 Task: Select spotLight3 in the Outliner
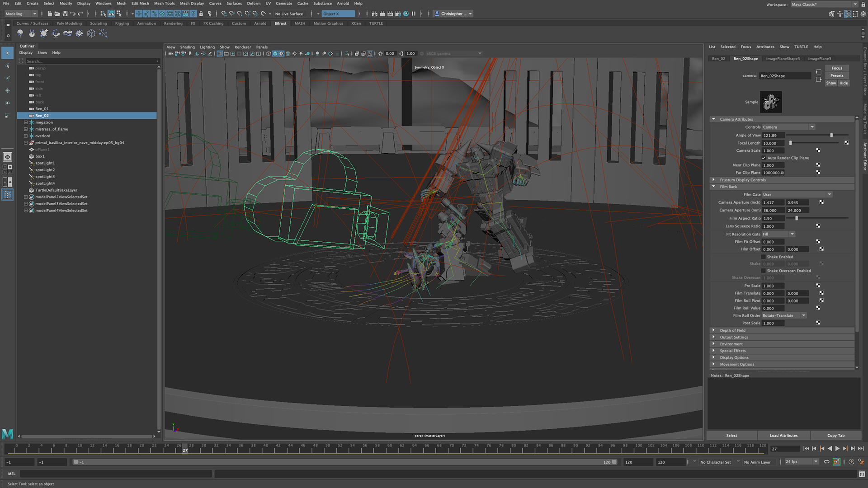click(x=45, y=177)
